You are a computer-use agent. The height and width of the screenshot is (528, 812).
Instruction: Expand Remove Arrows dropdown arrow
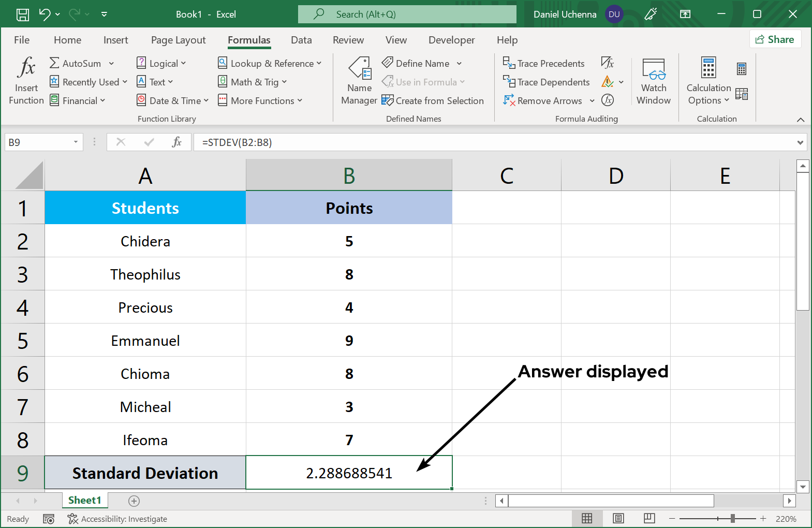click(x=592, y=100)
